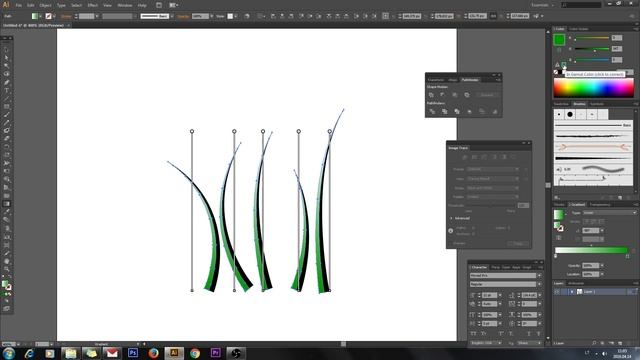This screenshot has width=640, height=360.
Task: Open fill color dropdown in control bar
Action: point(40,16)
